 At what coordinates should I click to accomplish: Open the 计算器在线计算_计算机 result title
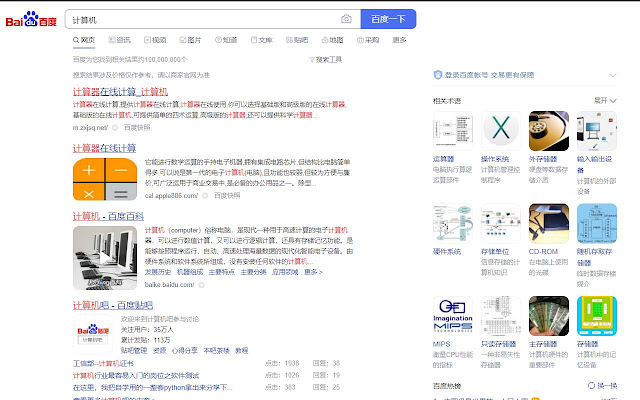(120, 91)
